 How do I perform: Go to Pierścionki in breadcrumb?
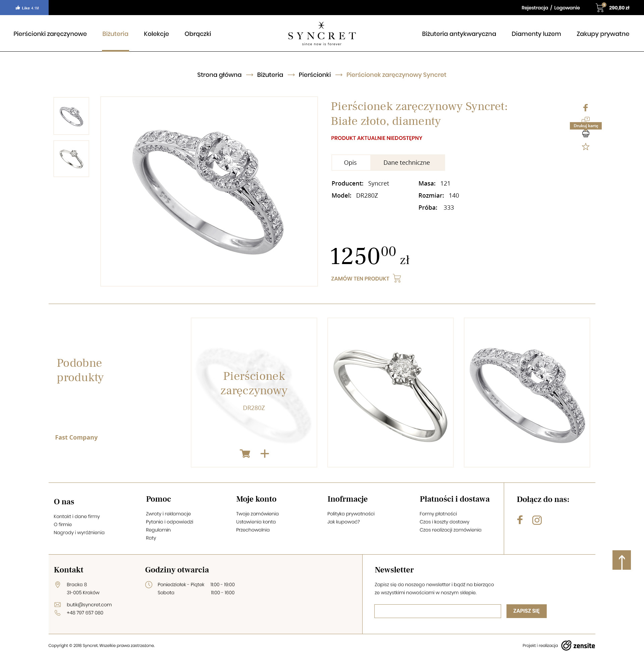(315, 75)
